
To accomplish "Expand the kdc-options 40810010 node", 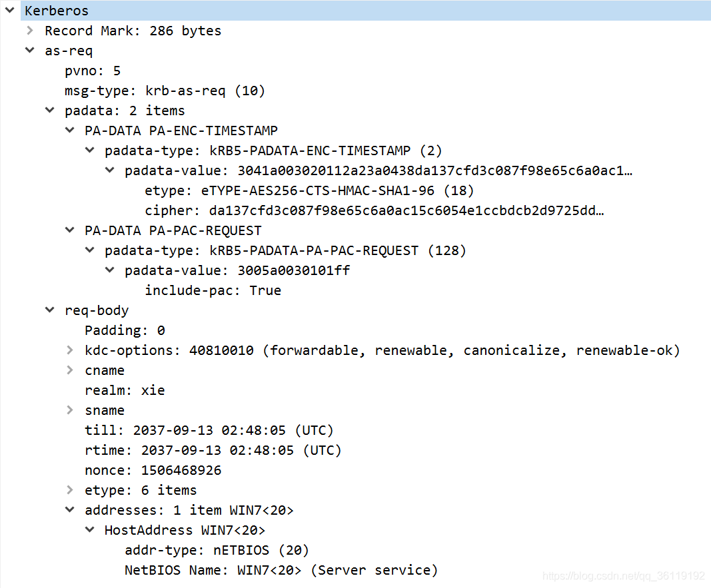I will pos(70,350).
